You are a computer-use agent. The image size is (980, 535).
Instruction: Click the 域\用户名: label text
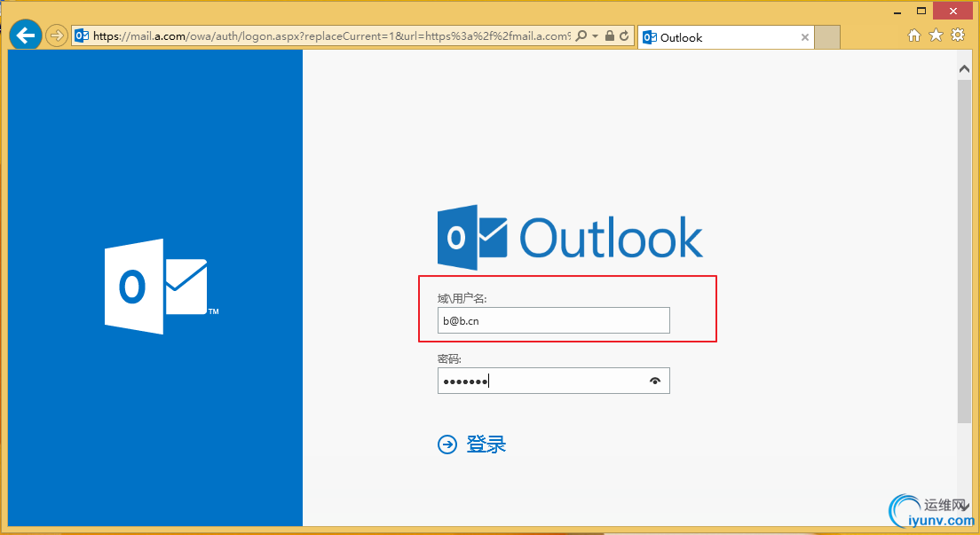click(x=462, y=299)
